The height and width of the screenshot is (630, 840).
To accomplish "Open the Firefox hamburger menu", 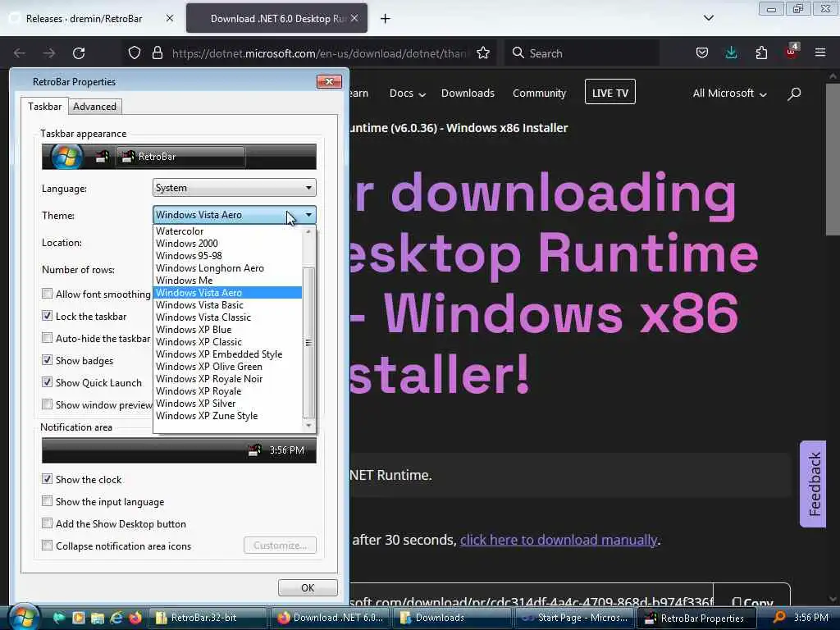I will [820, 52].
